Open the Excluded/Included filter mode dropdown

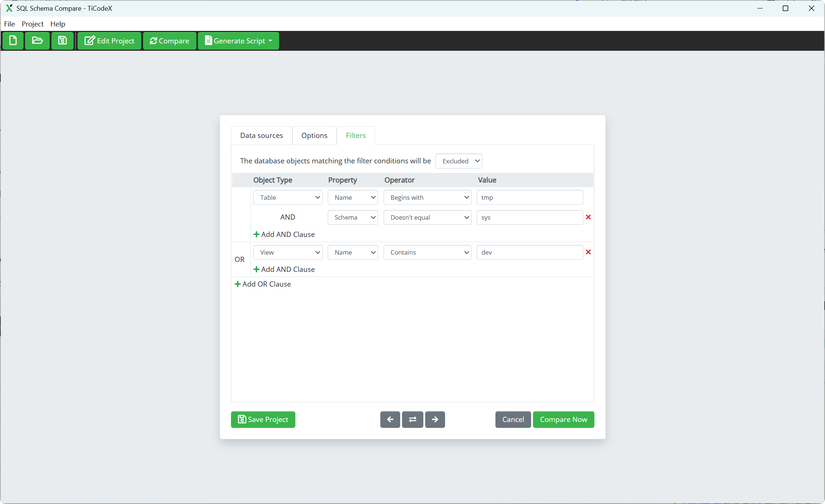pos(459,161)
